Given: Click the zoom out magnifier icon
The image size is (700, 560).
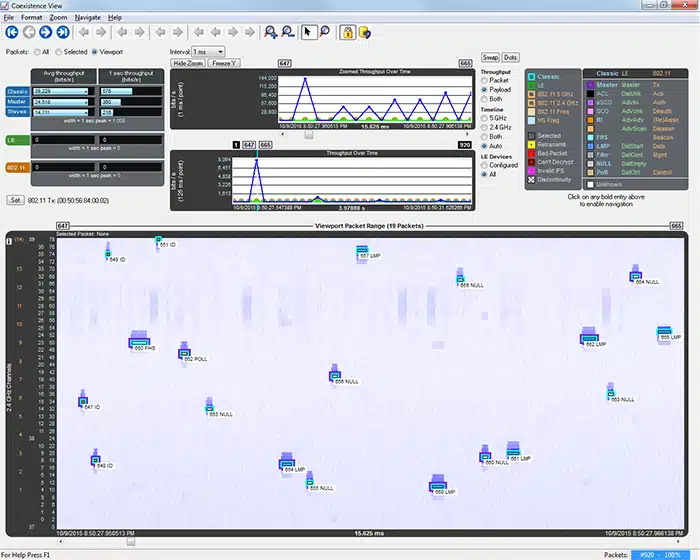Looking at the screenshot, I should pos(287,32).
